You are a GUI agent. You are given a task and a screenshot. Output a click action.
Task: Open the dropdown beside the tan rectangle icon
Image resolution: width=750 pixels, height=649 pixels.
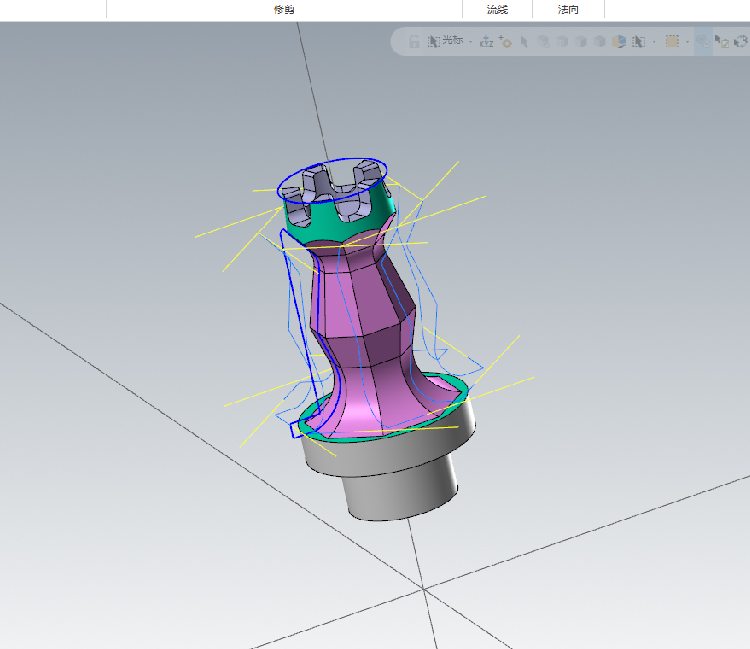pyautogui.click(x=687, y=42)
